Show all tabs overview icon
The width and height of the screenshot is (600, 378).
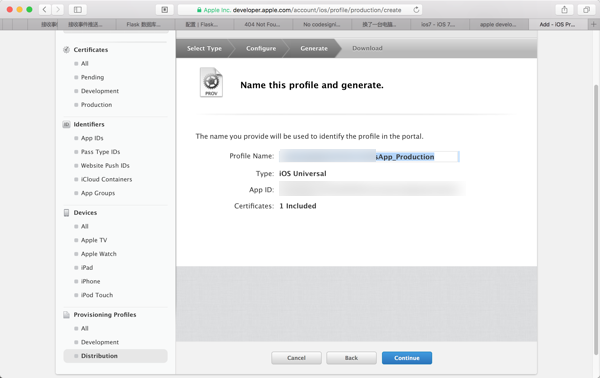coord(586,10)
